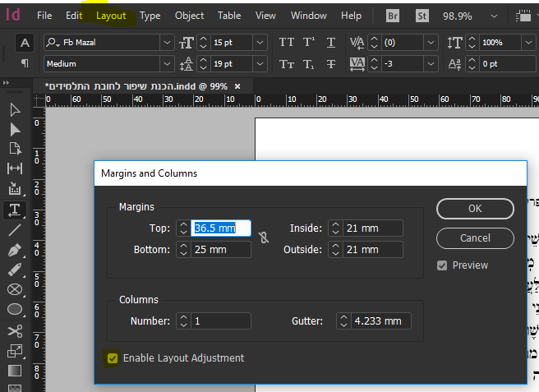
Task: Select the Pencil tool
Action: [15, 270]
